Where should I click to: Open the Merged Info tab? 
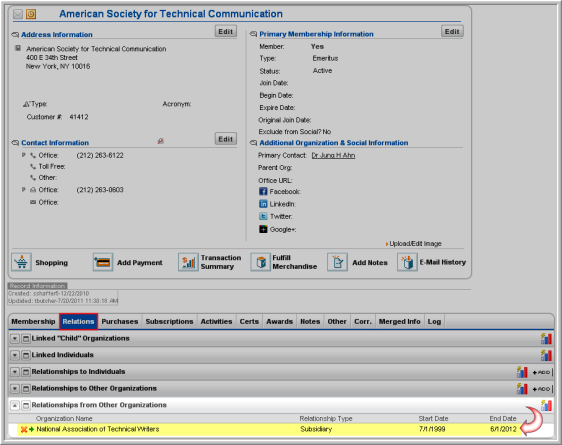400,321
